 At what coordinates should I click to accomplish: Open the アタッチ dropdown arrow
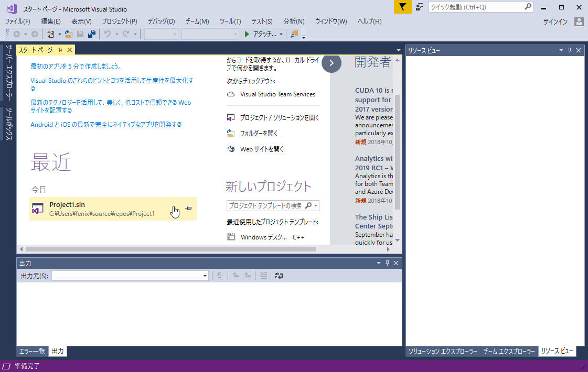tap(281, 35)
